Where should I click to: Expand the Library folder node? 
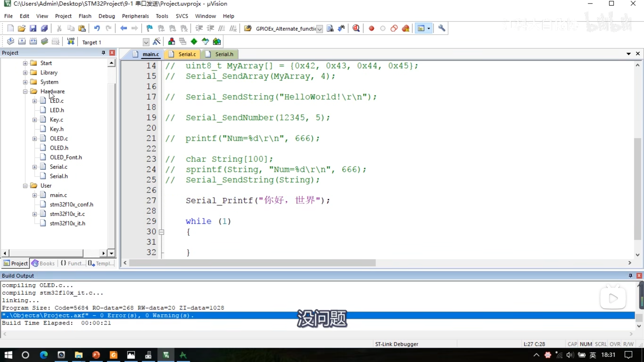tap(25, 73)
